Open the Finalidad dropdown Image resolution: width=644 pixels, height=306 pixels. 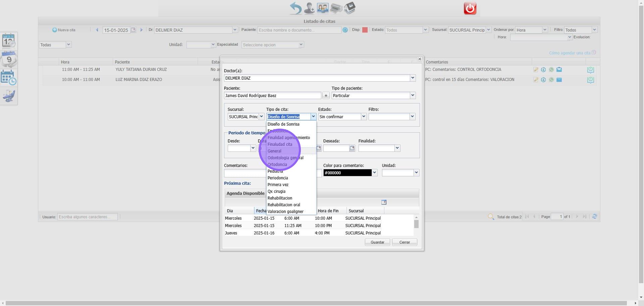tap(397, 148)
